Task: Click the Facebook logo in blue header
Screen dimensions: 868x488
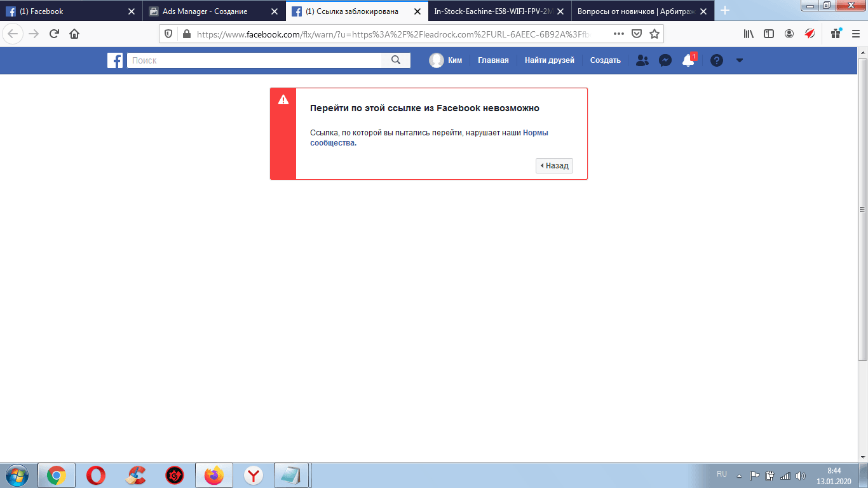Action: 115,60
